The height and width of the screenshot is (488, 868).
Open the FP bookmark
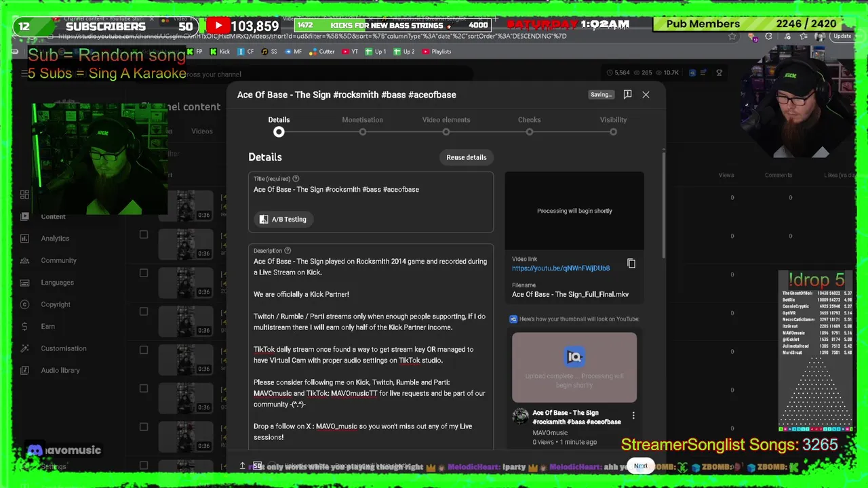coord(195,52)
